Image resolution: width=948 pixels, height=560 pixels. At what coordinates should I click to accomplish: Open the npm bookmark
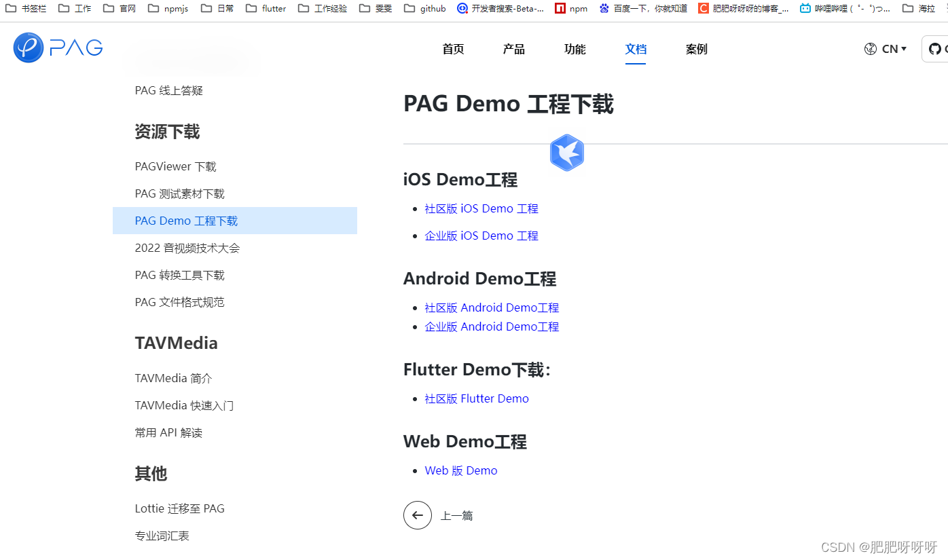571,9
